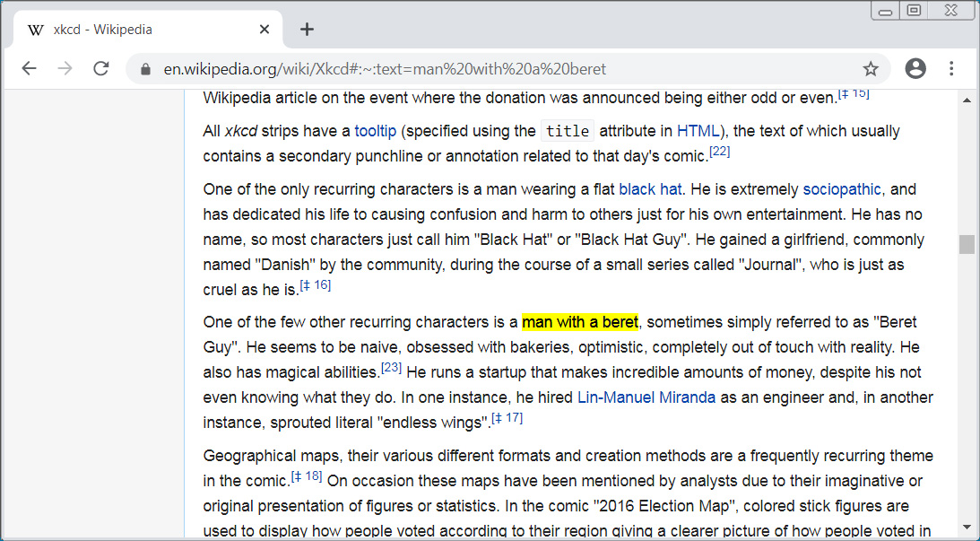Image resolution: width=980 pixels, height=541 pixels.
Task: Visit the sociopathic article link
Action: coord(842,189)
